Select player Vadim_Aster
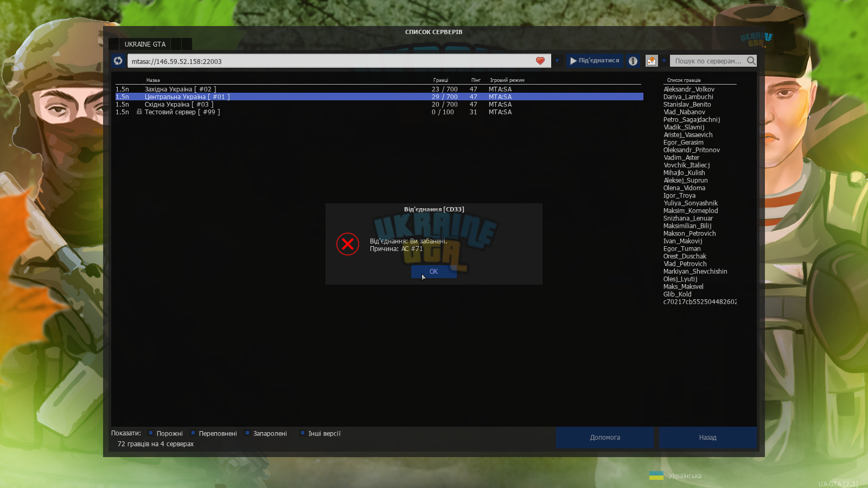This screenshot has height=488, width=868. pyautogui.click(x=681, y=158)
